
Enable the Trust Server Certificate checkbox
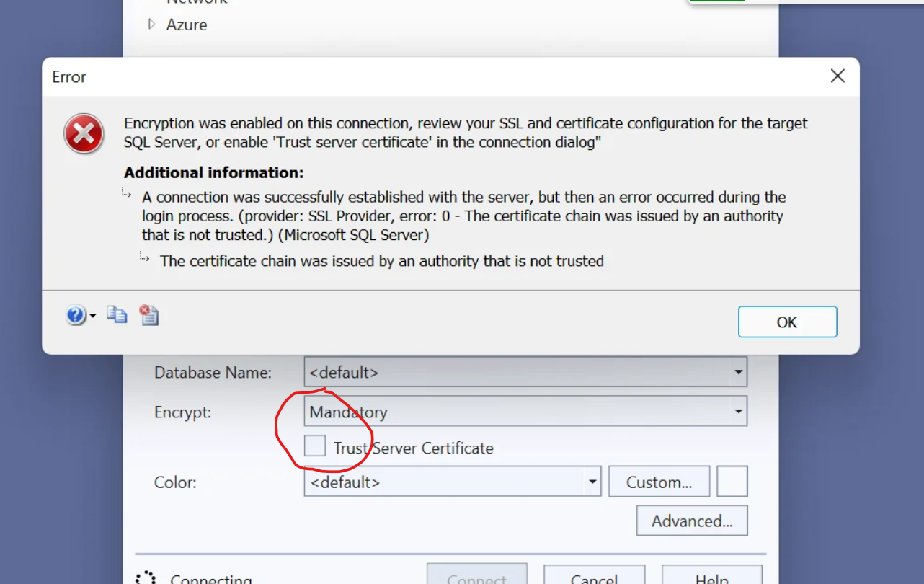tap(315, 446)
